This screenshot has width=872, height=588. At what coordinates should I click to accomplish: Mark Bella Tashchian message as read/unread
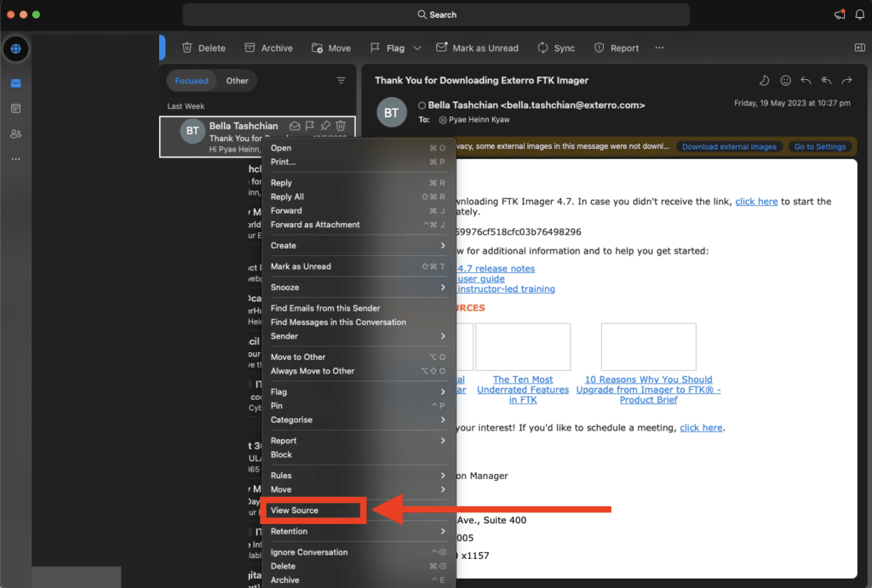click(x=295, y=126)
